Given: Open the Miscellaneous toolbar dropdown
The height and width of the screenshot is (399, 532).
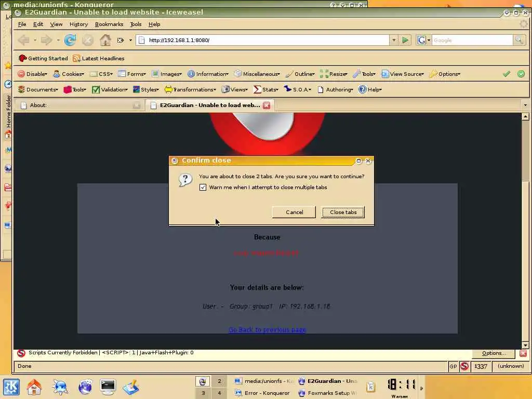Looking at the screenshot, I should pyautogui.click(x=257, y=74).
